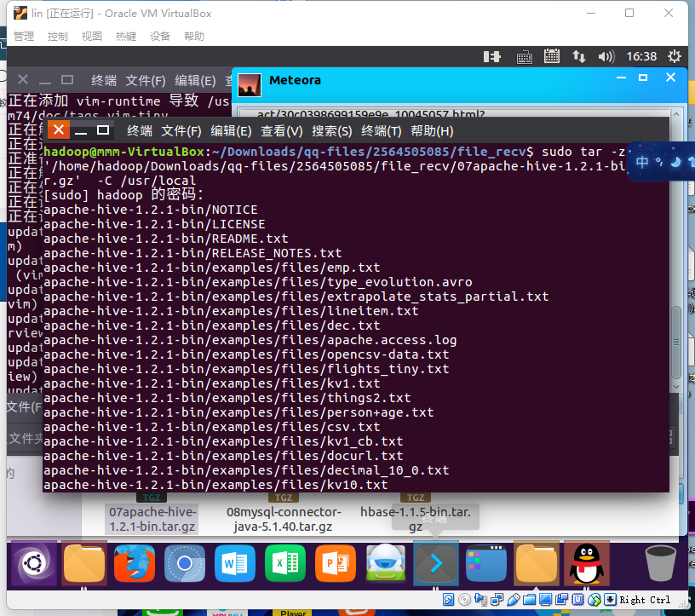Click the VirtualBox network status icon
This screenshot has height=616, width=695.
497,600
